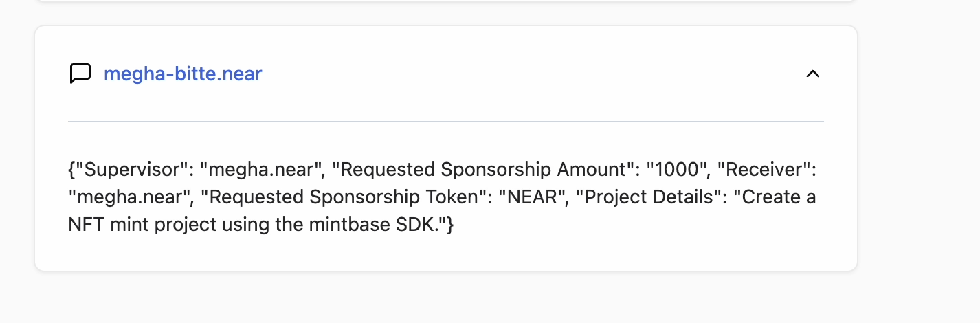Click the closing curly brace of JSON
Viewport: 980px width, 323px height.
[x=450, y=225]
